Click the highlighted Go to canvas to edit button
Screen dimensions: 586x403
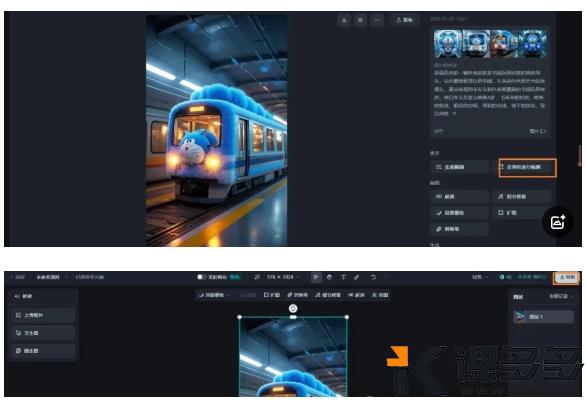tap(527, 167)
